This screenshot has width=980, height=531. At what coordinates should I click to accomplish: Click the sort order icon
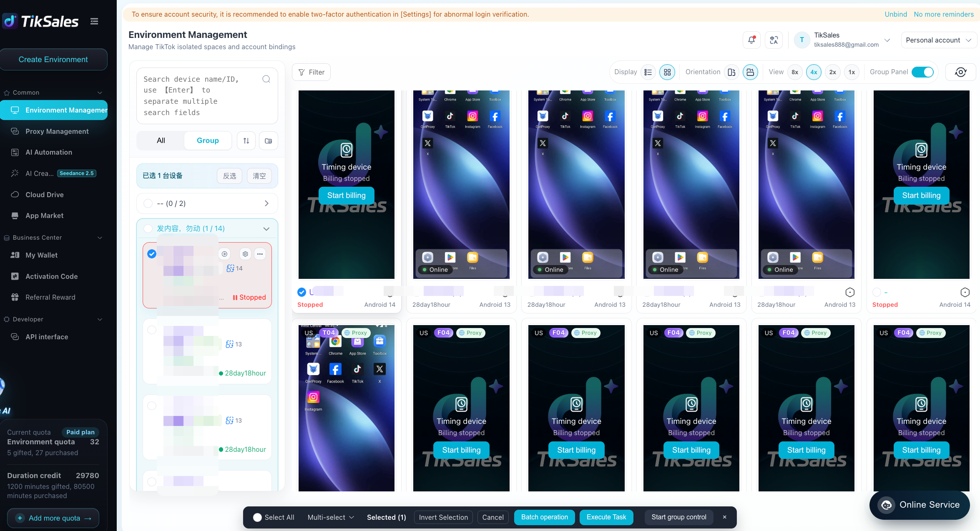(246, 141)
